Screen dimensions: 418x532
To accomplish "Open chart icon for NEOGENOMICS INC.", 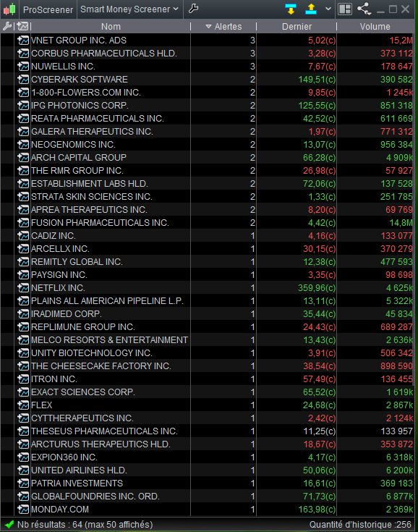I will 23,145.
